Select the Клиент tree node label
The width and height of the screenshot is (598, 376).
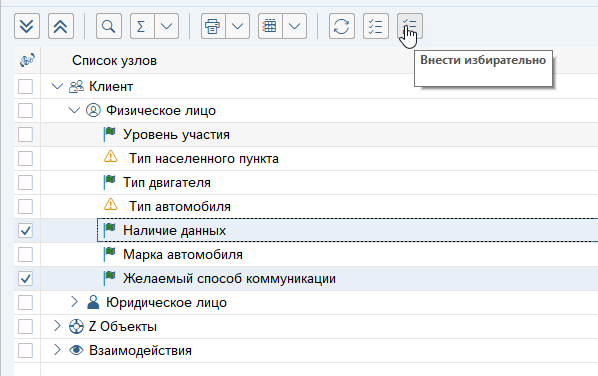pos(111,87)
